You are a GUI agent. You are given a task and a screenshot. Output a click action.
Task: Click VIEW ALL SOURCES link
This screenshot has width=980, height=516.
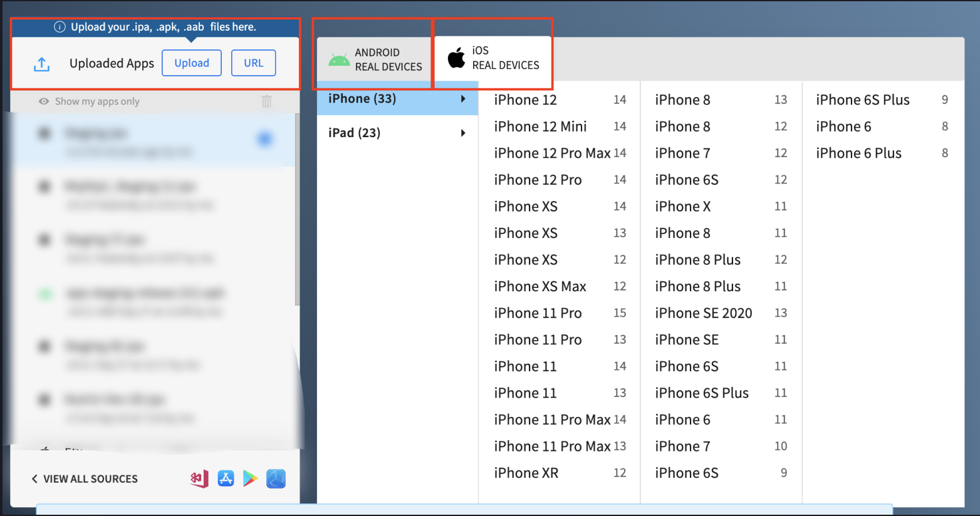pyautogui.click(x=84, y=478)
